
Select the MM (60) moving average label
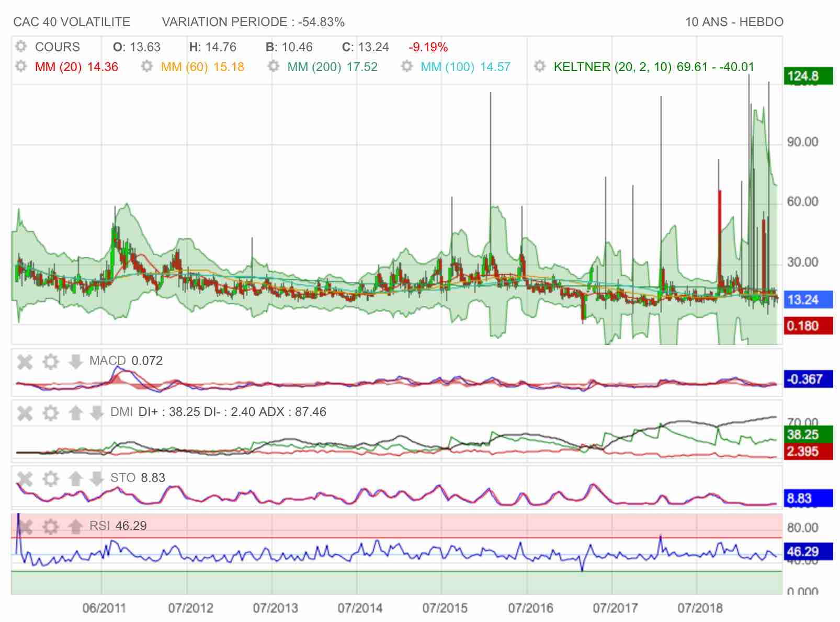click(x=184, y=67)
